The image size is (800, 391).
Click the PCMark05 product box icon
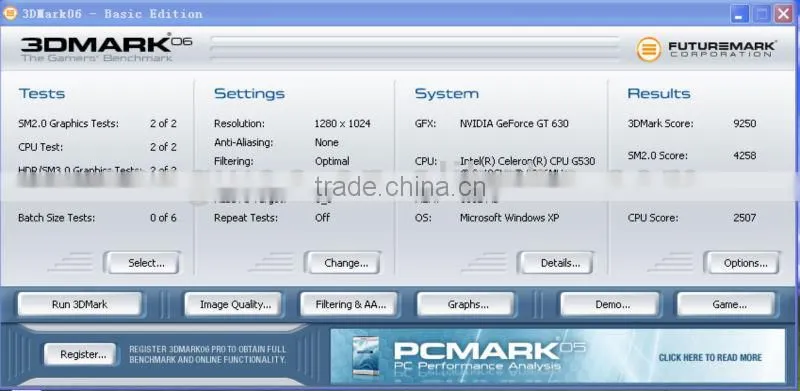click(x=366, y=357)
